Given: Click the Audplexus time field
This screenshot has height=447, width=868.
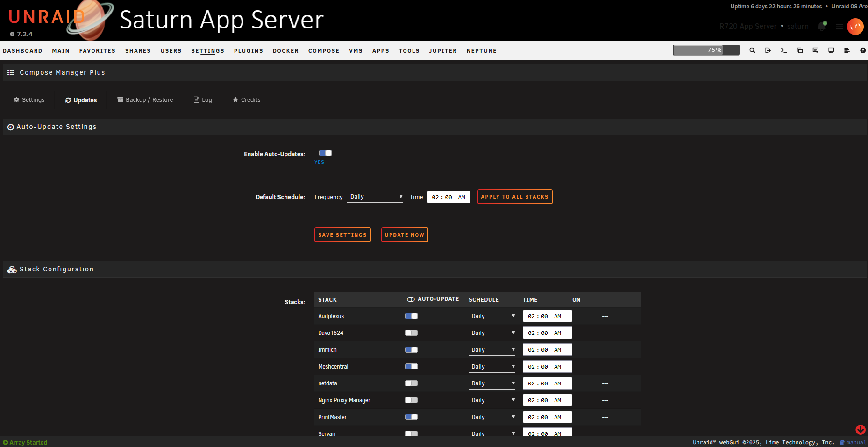Looking at the screenshot, I should click(548, 316).
